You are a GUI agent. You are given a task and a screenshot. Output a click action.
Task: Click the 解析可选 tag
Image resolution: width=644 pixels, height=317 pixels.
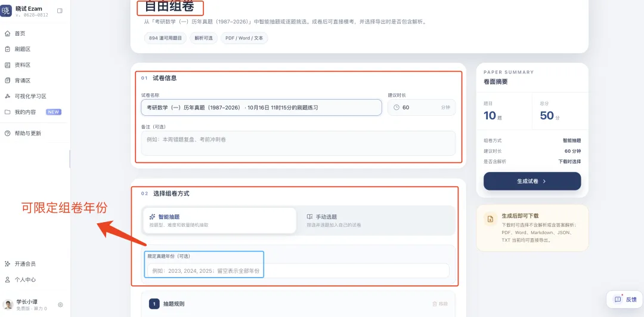click(x=204, y=38)
